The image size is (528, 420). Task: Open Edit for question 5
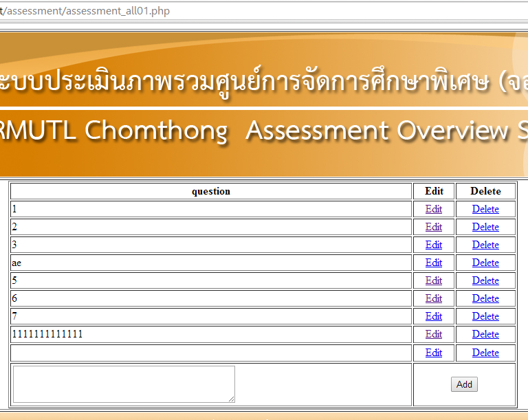433,280
